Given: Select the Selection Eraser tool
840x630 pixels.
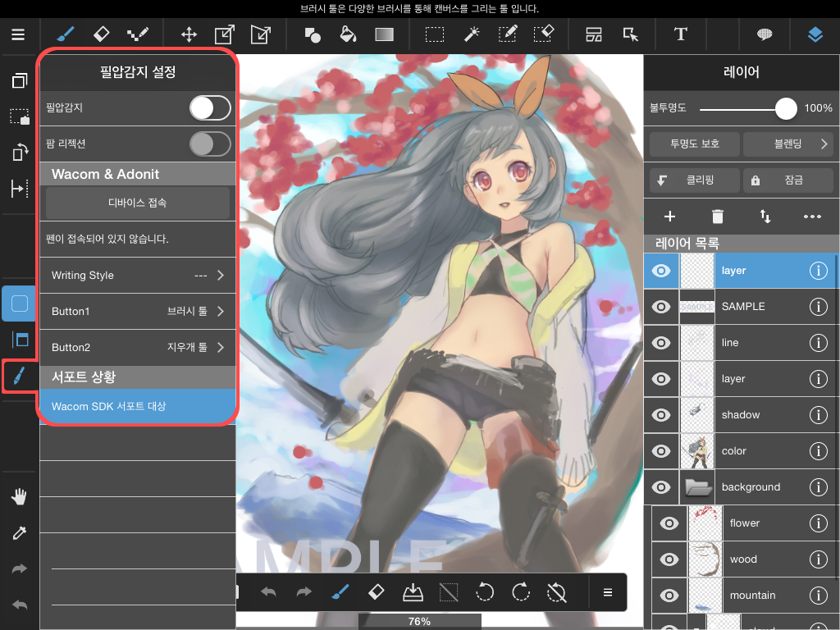Looking at the screenshot, I should (x=544, y=34).
